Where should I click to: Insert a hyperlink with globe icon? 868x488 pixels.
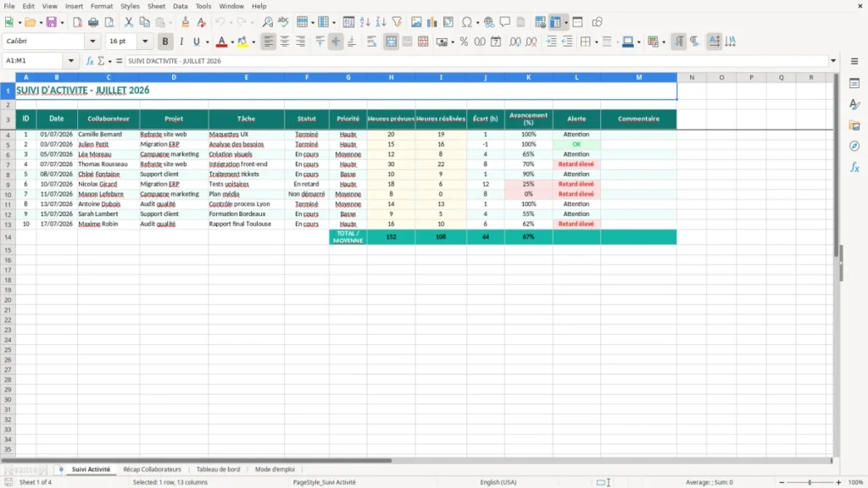coord(489,22)
